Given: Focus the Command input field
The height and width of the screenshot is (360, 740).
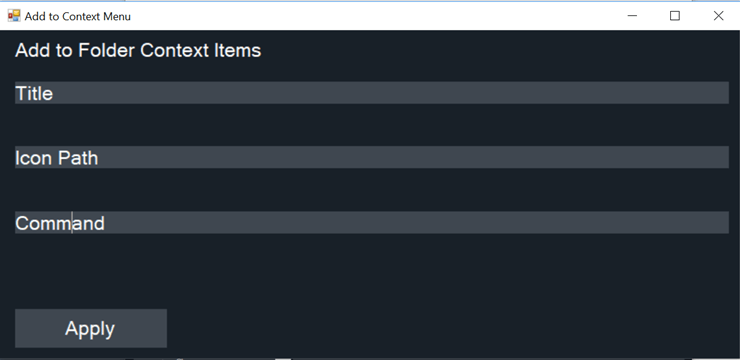Looking at the screenshot, I should 372,222.
